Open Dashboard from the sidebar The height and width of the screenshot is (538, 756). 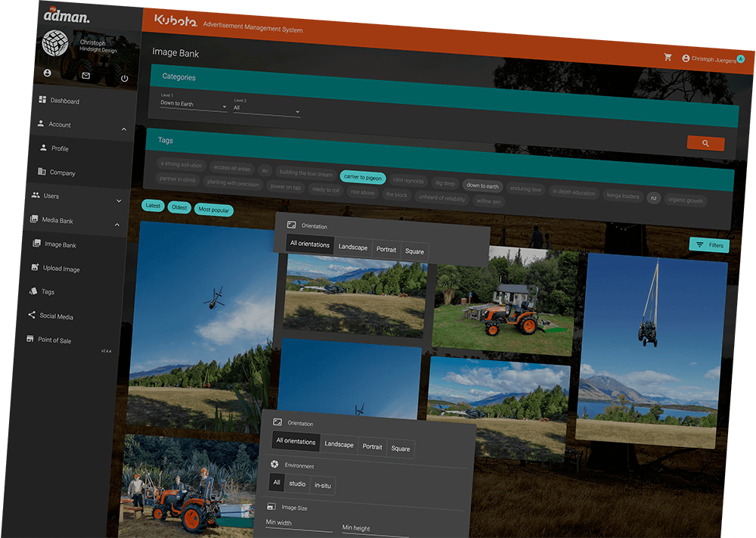(x=64, y=101)
